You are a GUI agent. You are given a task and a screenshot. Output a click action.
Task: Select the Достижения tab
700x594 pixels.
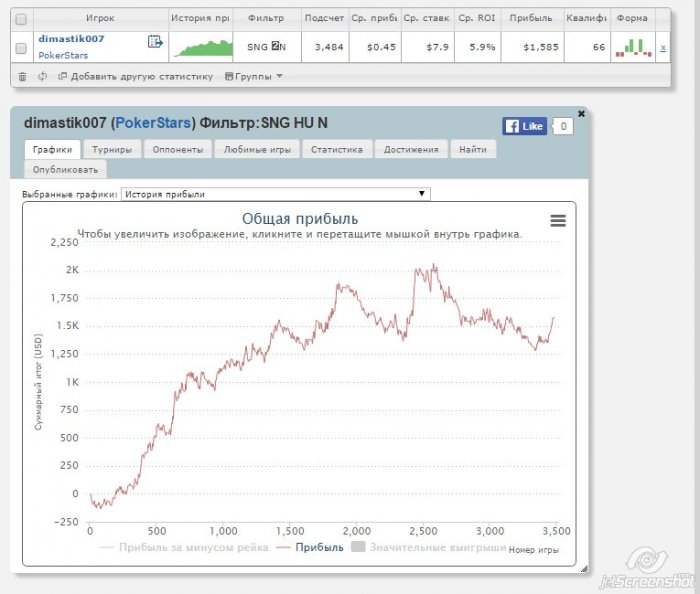411,150
